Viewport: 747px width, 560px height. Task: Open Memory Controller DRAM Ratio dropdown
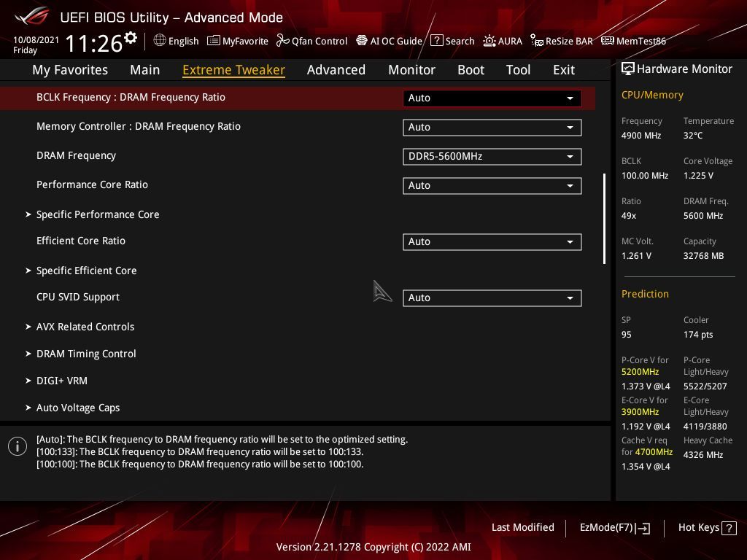click(492, 127)
